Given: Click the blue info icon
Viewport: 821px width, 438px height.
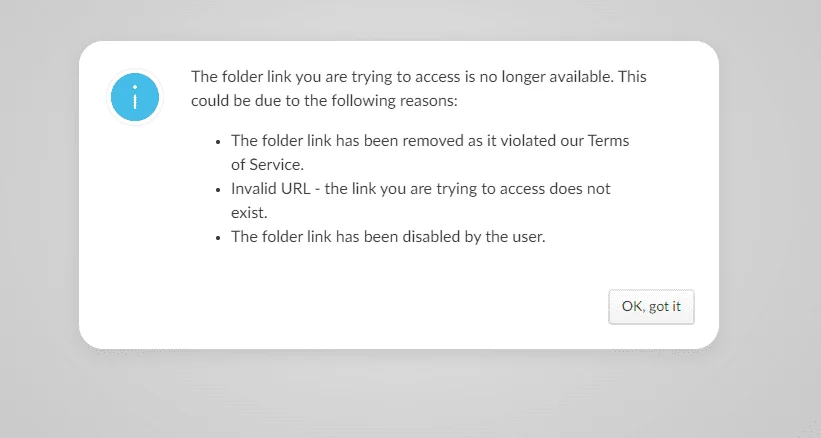Looking at the screenshot, I should [135, 97].
